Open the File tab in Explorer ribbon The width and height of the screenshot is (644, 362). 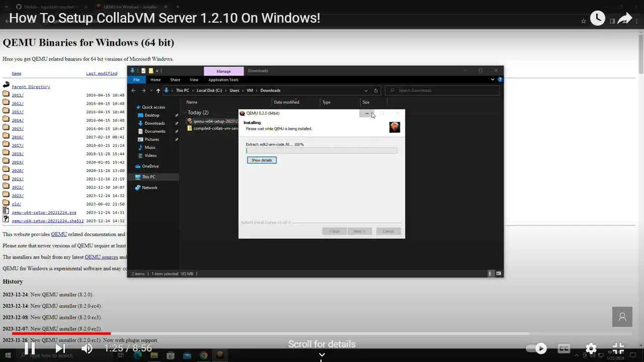click(136, 79)
